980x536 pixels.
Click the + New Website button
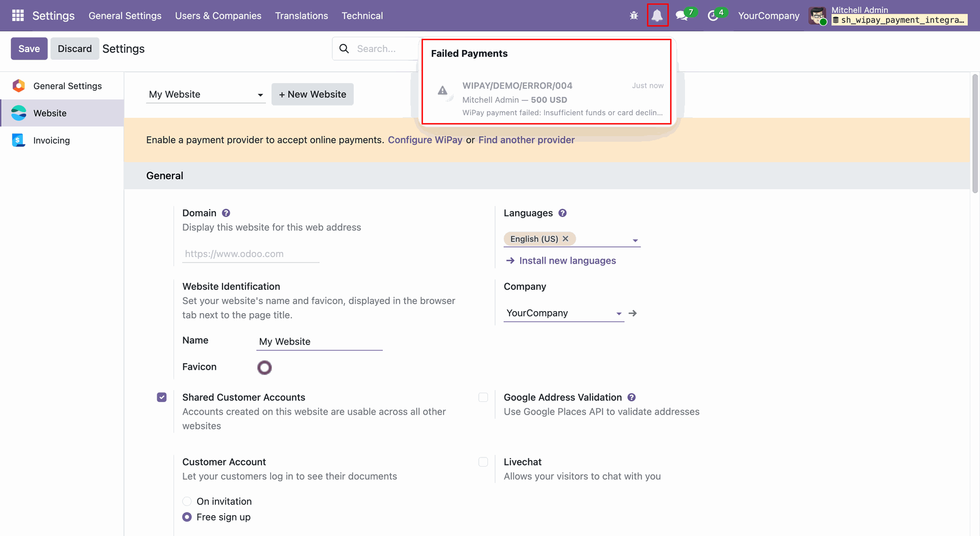(312, 94)
